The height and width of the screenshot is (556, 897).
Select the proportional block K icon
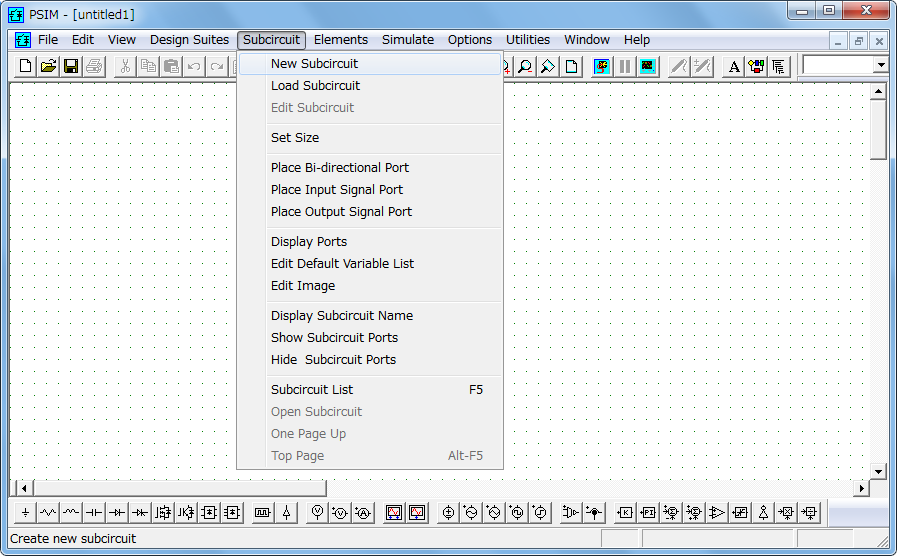click(625, 513)
